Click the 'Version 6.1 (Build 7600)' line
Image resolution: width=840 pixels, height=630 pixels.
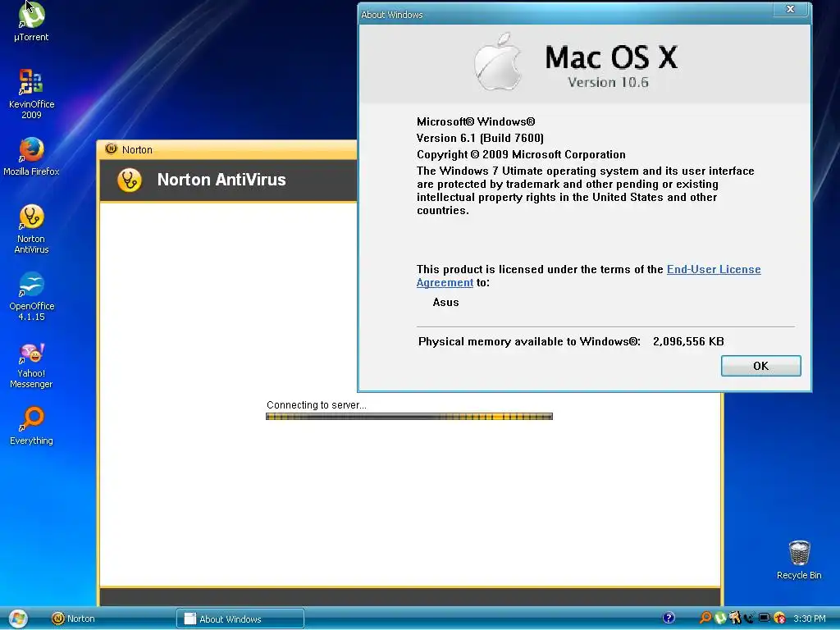[x=480, y=138]
